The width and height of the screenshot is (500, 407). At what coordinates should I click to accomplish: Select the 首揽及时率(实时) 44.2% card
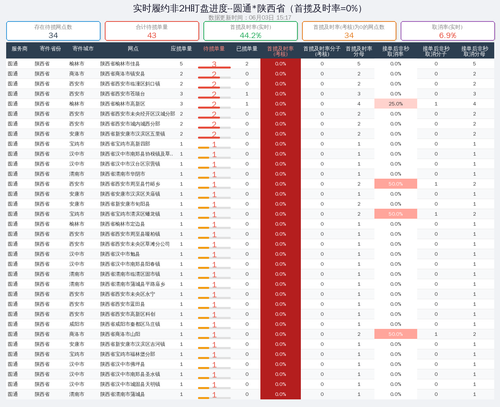click(x=250, y=31)
